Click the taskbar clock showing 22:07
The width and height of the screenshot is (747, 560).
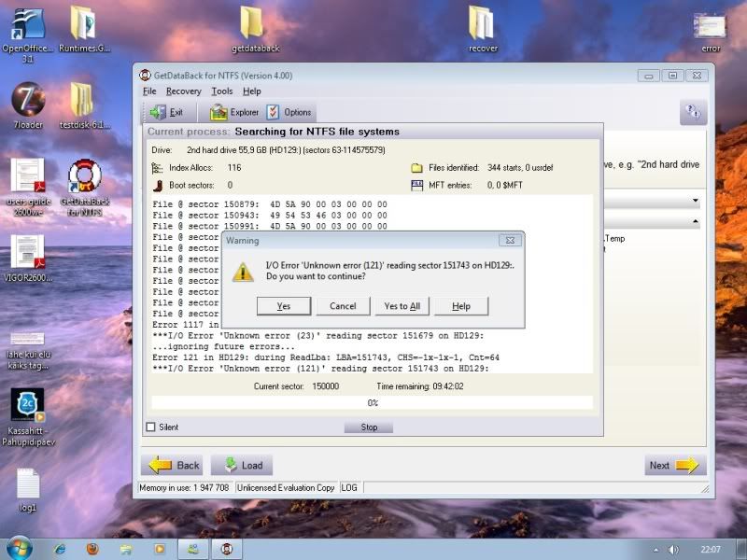tap(711, 550)
